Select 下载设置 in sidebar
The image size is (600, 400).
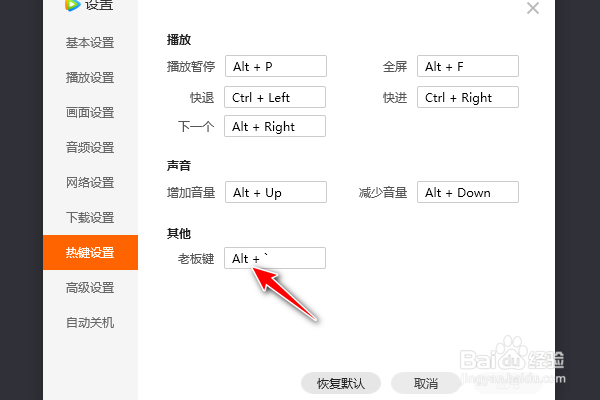click(90, 218)
